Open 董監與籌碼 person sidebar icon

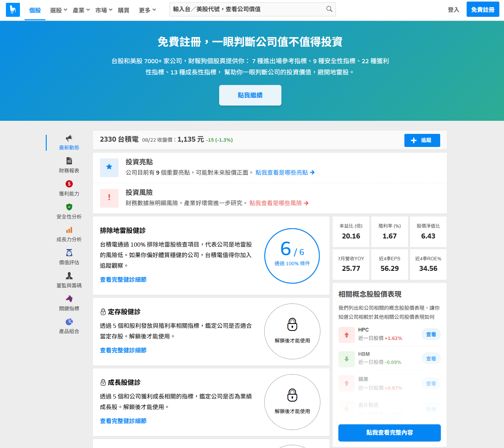[69, 276]
